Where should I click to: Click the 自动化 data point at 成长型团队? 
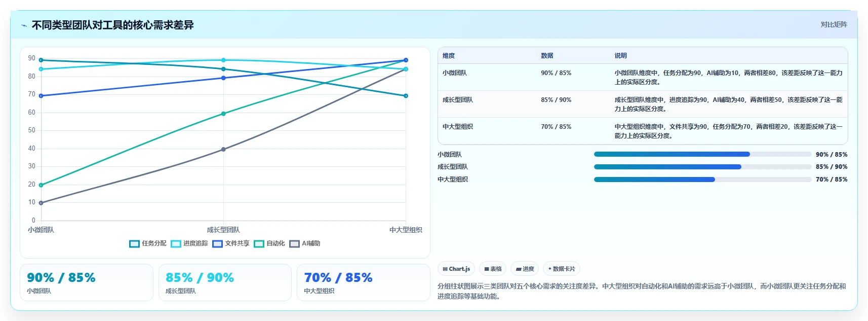coord(223,114)
